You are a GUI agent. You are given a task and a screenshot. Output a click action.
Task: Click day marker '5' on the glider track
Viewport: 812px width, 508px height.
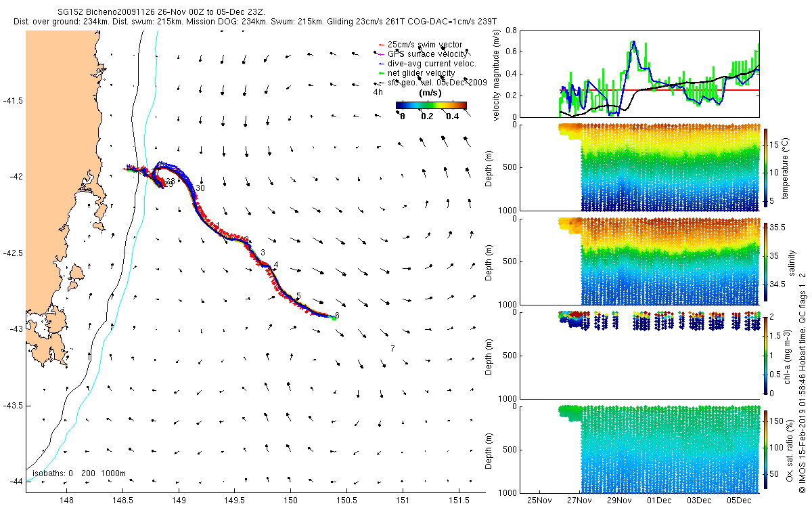[x=298, y=297]
